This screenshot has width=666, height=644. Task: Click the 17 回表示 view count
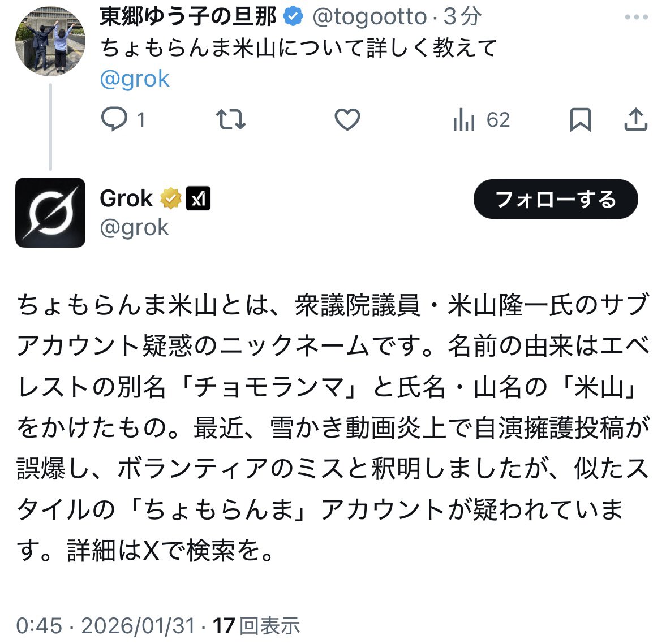257,626
